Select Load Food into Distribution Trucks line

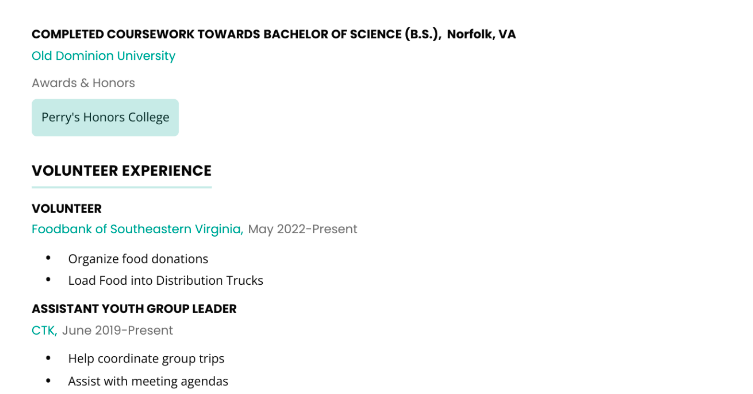tap(166, 280)
